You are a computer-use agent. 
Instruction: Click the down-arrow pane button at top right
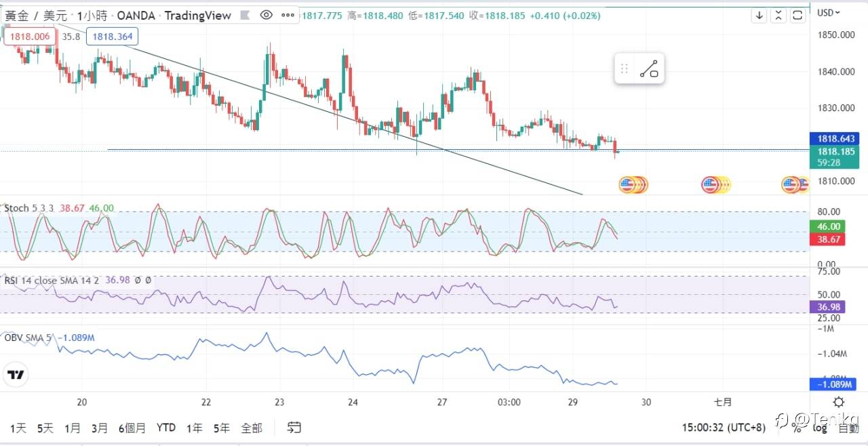[x=759, y=15]
